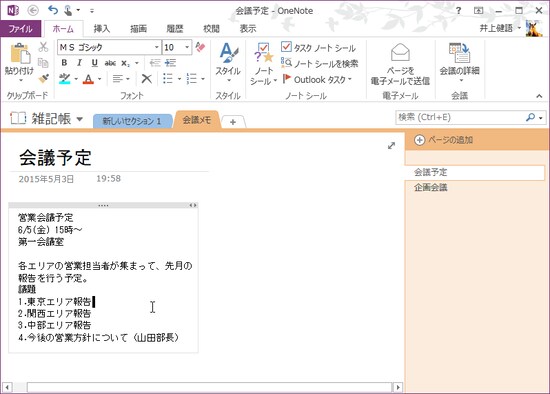Open the font name dropdown (ＭＳ ゴシック)

coord(157,47)
